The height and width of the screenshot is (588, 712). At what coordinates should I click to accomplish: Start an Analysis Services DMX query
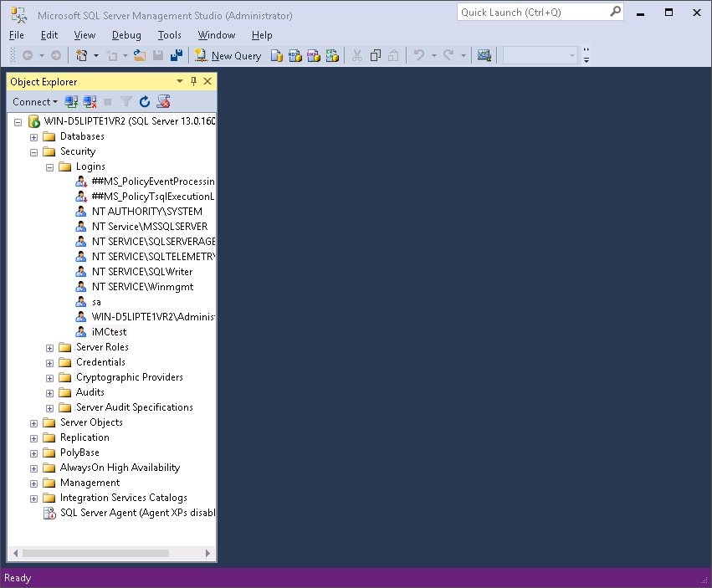tap(314, 55)
